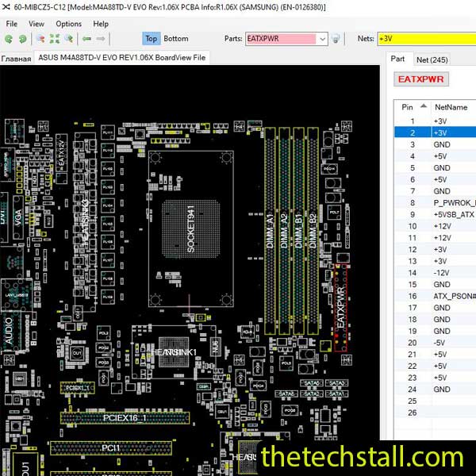
Task: Open the File menu
Action: [x=12, y=24]
